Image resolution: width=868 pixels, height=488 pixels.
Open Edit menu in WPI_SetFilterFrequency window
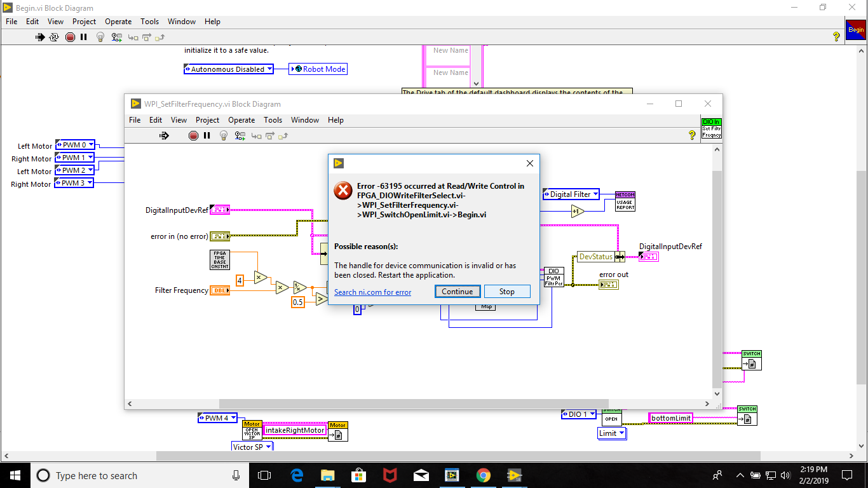point(156,119)
